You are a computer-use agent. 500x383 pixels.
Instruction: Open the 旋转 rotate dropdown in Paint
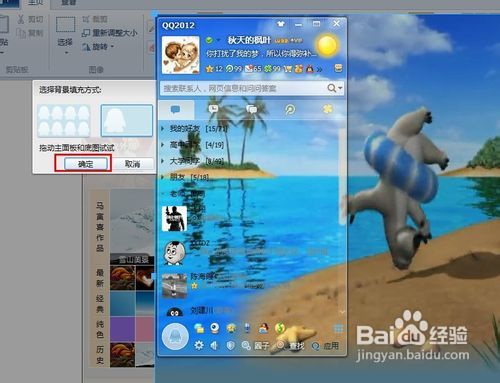click(98, 47)
